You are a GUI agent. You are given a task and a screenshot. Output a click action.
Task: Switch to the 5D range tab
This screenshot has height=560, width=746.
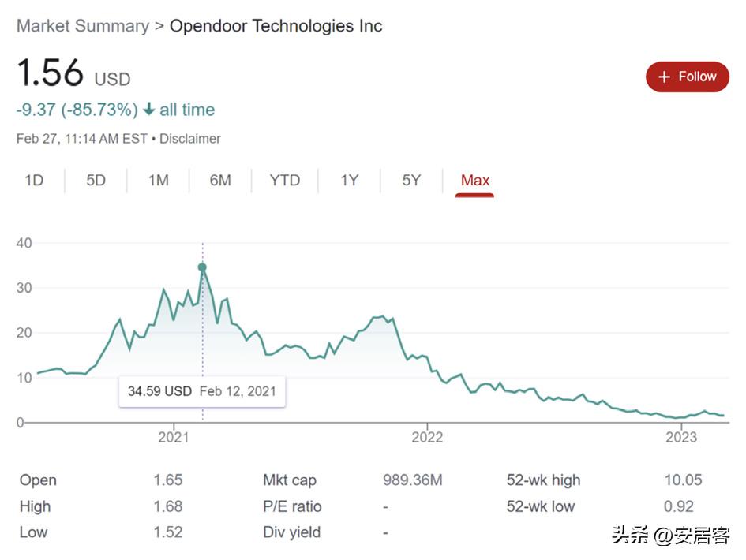click(96, 180)
